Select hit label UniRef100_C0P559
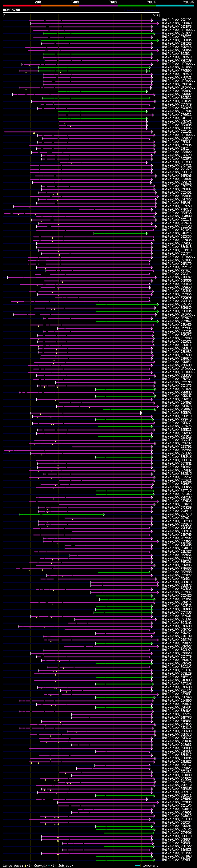Viewport: 197px width, 868px height. pos(177,281)
